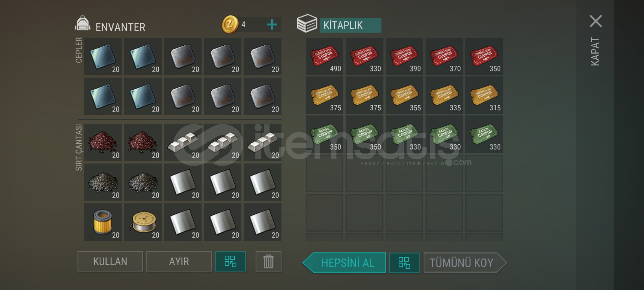This screenshot has height=290, width=644.
Task: Tap the gold coin currency icon
Action: point(230,24)
